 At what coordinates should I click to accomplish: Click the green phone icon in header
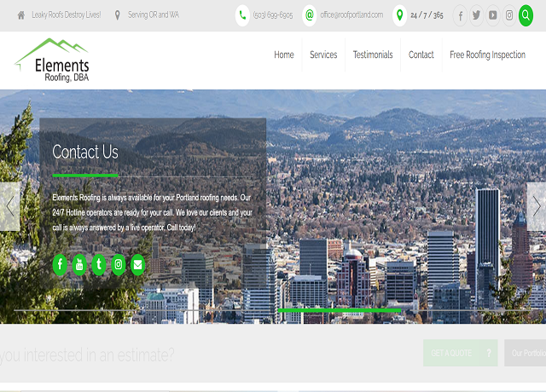242,14
